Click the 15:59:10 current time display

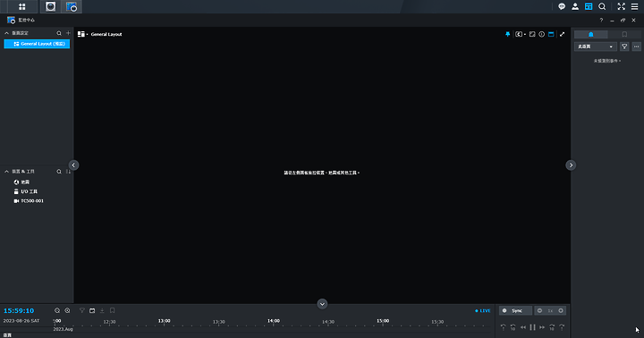[x=19, y=310]
